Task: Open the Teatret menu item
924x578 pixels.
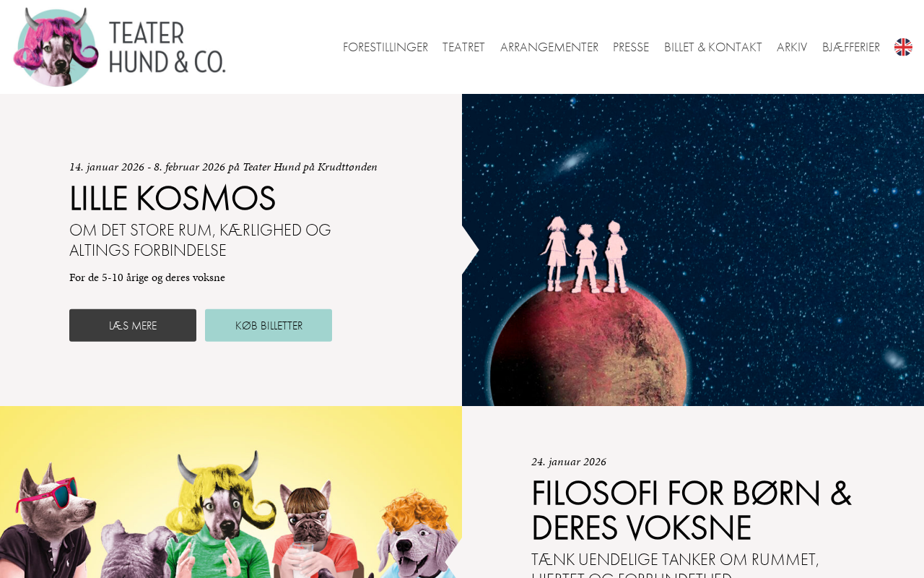Action: tap(463, 47)
